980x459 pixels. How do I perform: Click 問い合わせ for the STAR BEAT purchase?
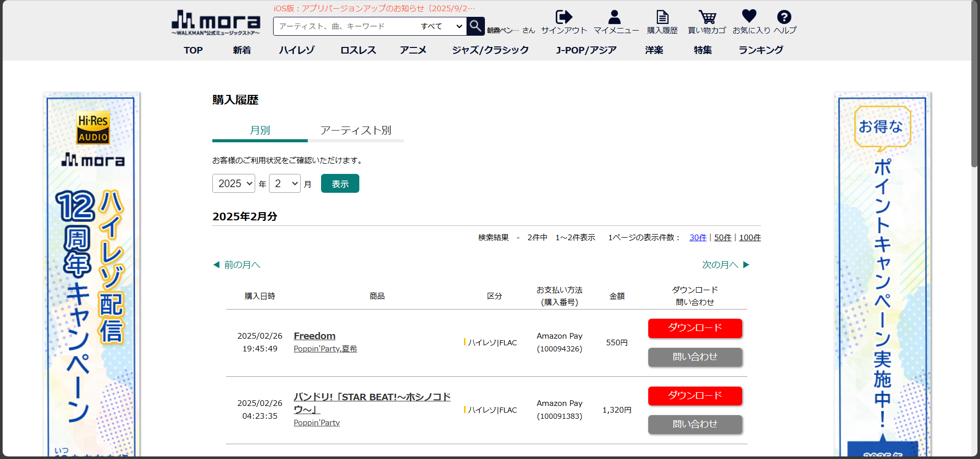[695, 424]
